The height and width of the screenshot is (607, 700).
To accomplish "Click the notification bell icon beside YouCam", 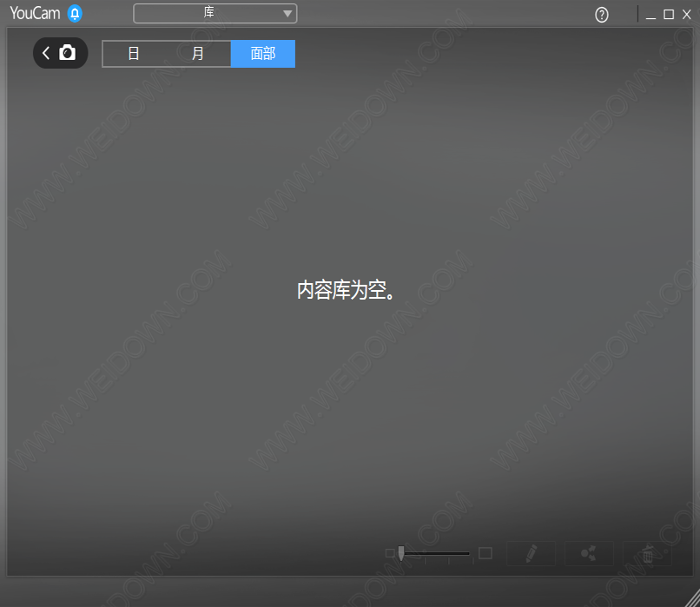I will [x=75, y=14].
